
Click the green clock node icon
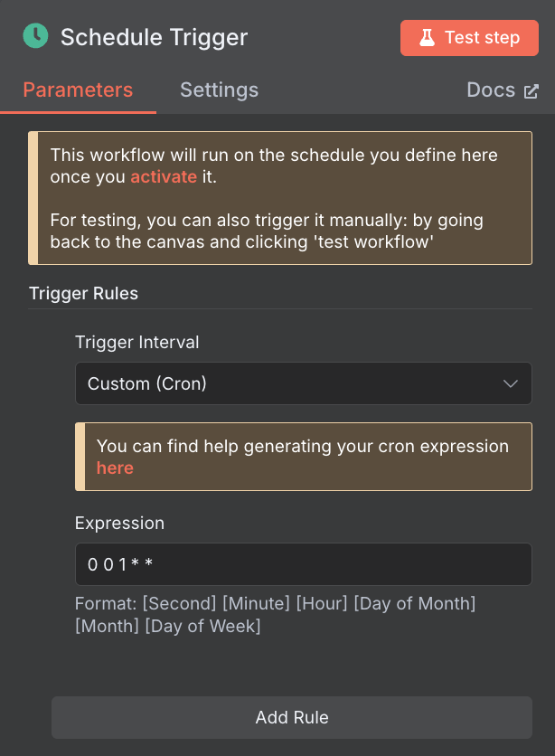[35, 36]
